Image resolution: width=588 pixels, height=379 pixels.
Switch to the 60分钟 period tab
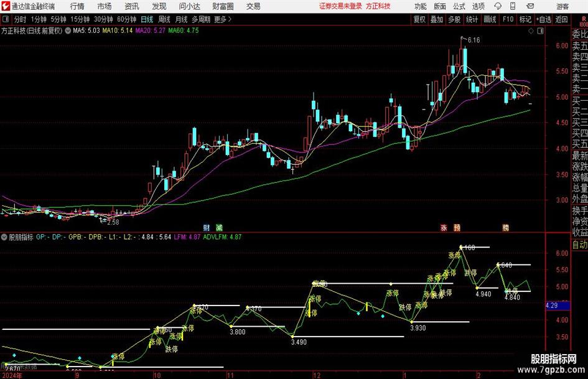[x=127, y=19]
